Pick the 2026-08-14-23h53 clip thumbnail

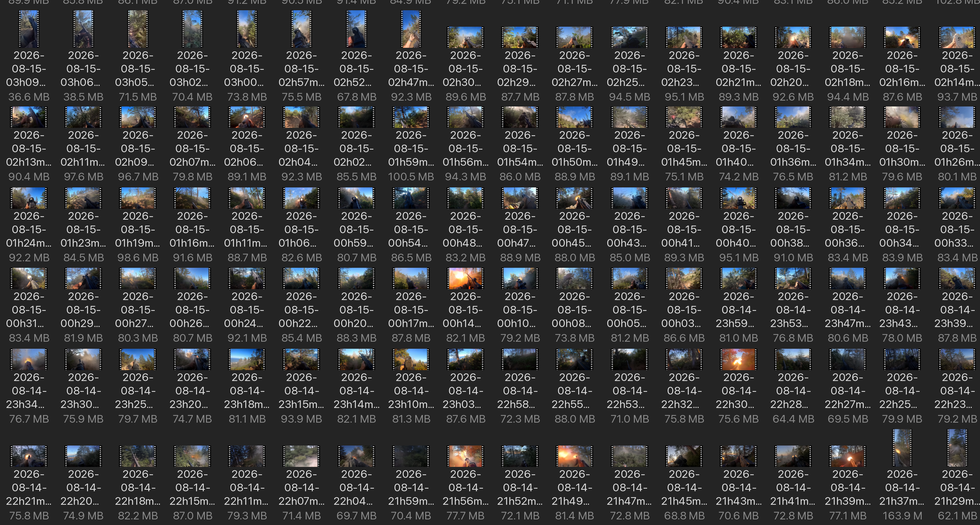793,278
